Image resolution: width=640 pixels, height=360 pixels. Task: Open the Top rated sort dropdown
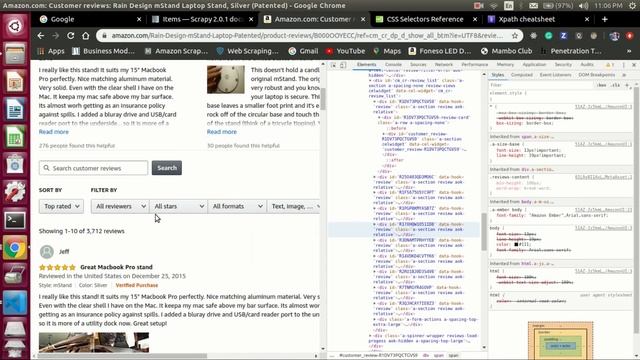(61, 207)
